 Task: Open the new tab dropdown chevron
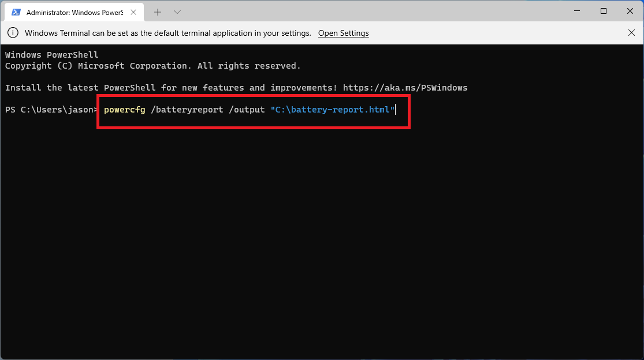click(177, 11)
